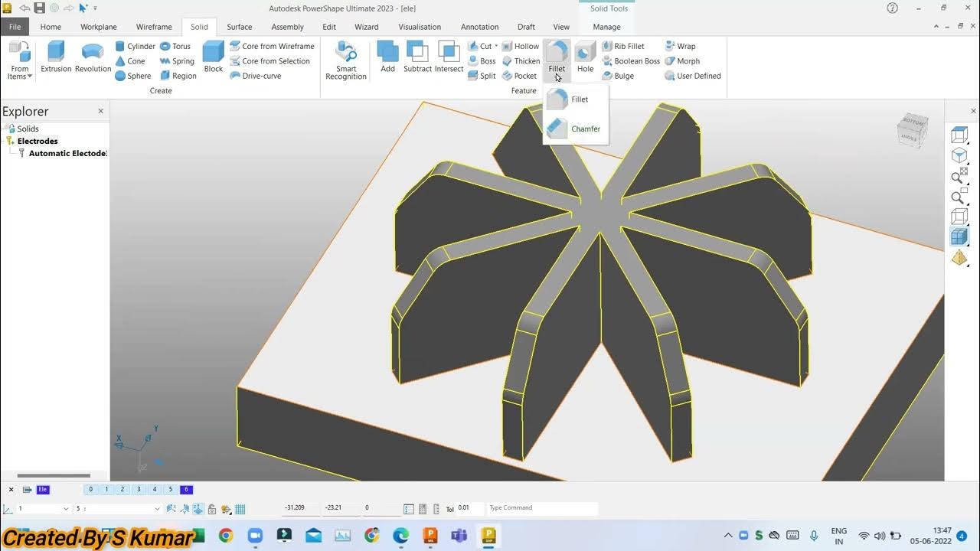Open Zoom app in the taskbar
The height and width of the screenshot is (551, 980).
coord(255,536)
